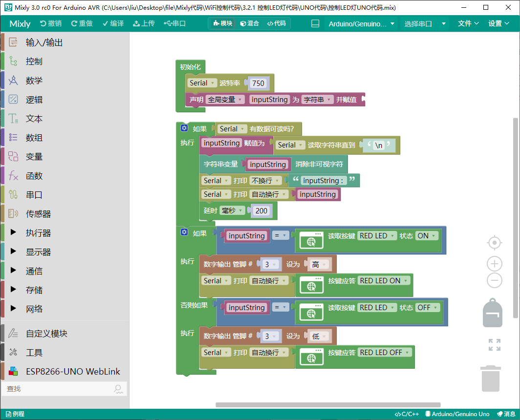Open the ON state dropdown
This screenshot has height=420, width=520.
tap(427, 236)
